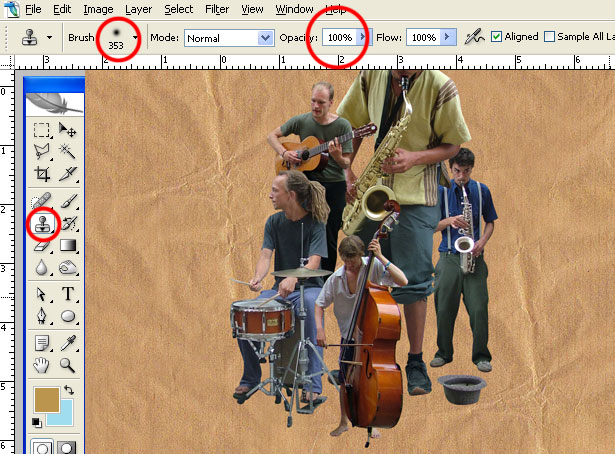This screenshot has width=615, height=454.
Task: Open the Filter menu
Action: [217, 9]
